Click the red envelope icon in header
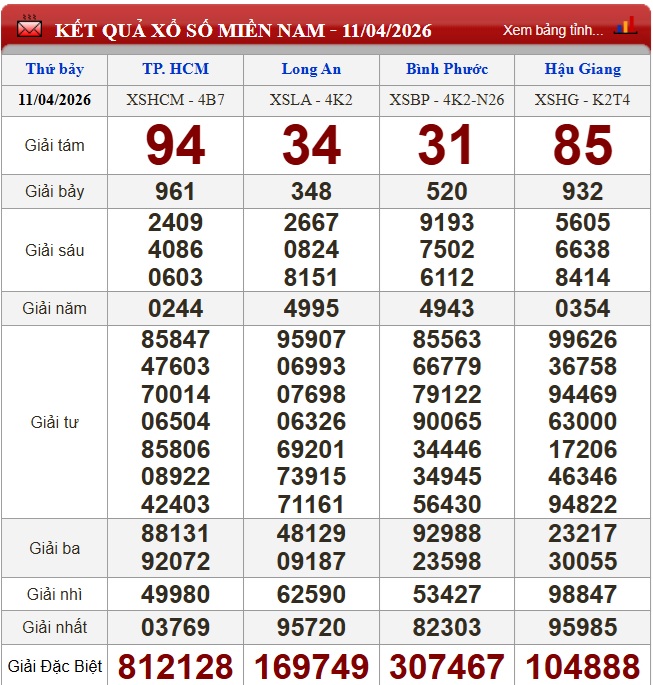The height and width of the screenshot is (685, 653). (x=29, y=28)
